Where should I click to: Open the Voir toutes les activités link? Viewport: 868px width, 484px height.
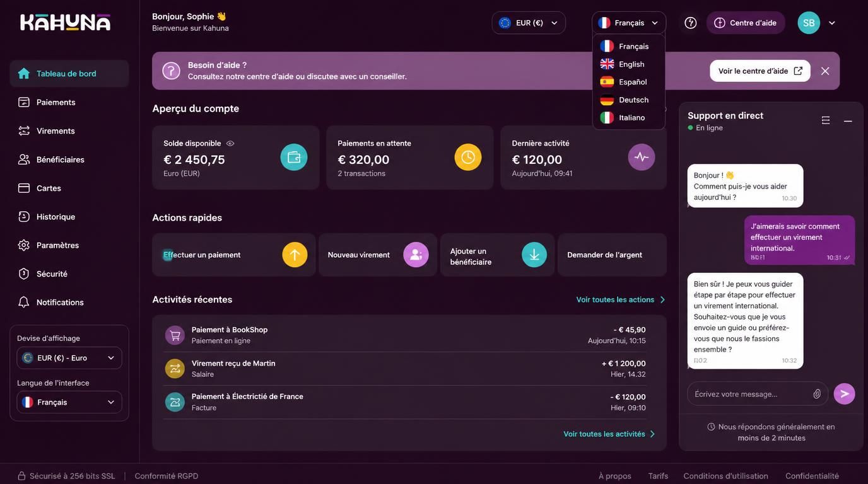[x=610, y=434]
